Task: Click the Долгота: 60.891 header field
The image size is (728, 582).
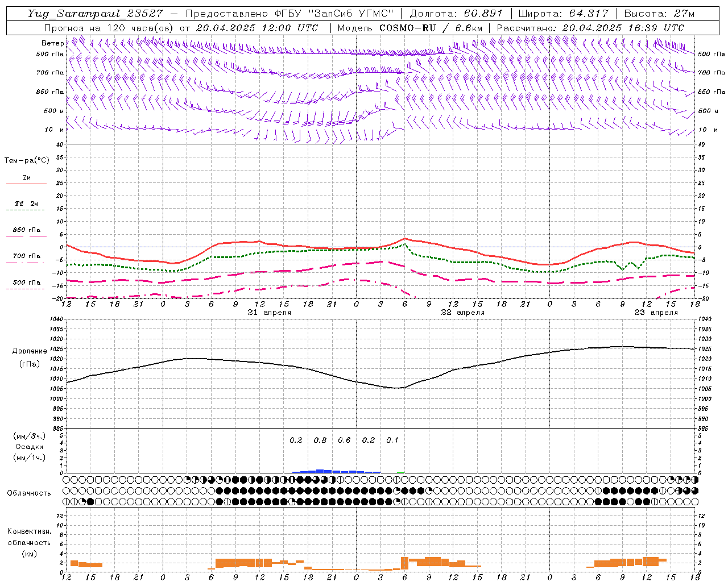Action: 456,14
